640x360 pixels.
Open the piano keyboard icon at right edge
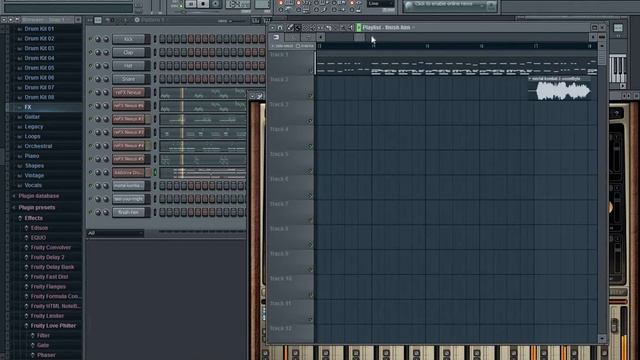click(618, 69)
